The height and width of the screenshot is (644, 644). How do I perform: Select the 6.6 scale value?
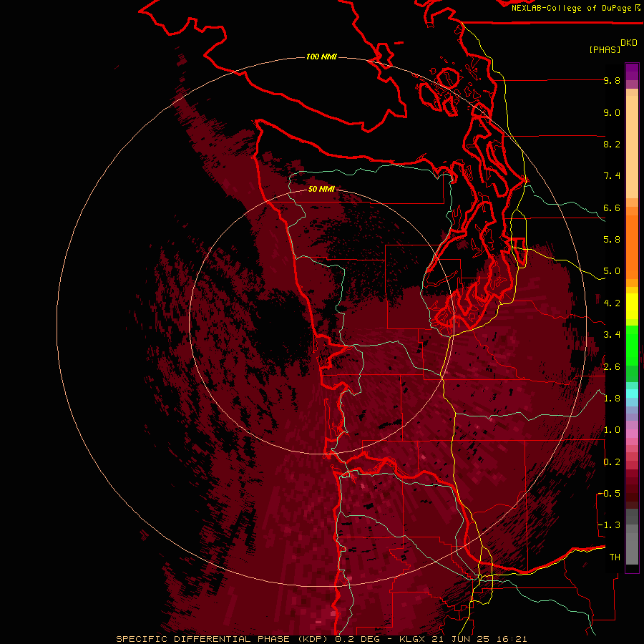[x=612, y=208]
